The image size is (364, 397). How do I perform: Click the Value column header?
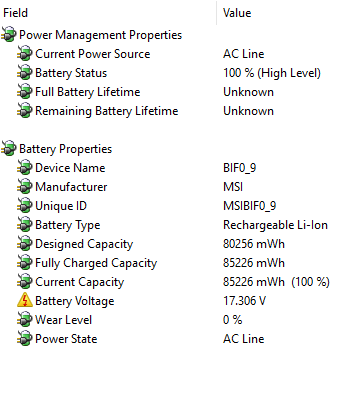click(237, 13)
